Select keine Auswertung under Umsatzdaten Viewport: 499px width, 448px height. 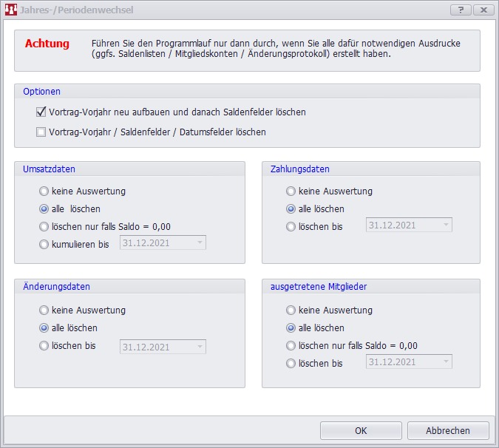pyautogui.click(x=44, y=191)
